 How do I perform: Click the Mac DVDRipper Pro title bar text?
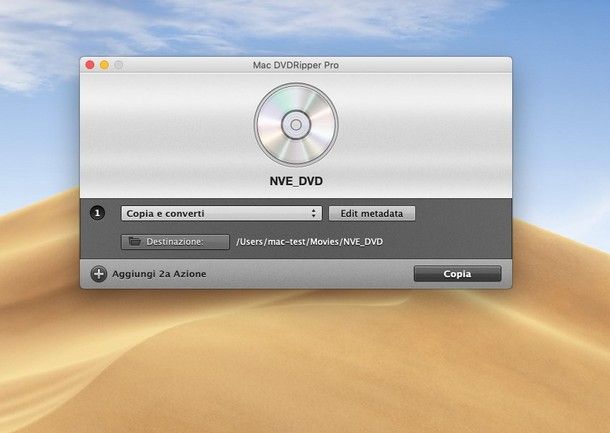[296, 65]
